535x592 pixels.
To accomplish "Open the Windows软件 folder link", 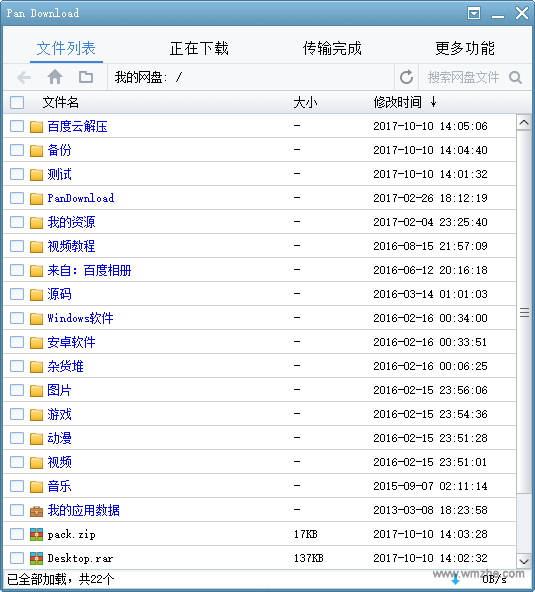I will click(80, 318).
